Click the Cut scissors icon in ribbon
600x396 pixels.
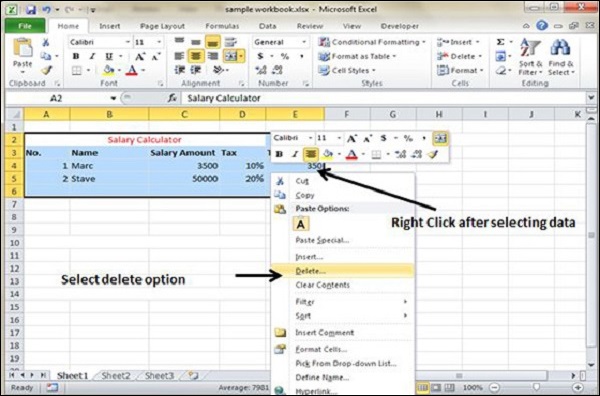pyautogui.click(x=46, y=42)
